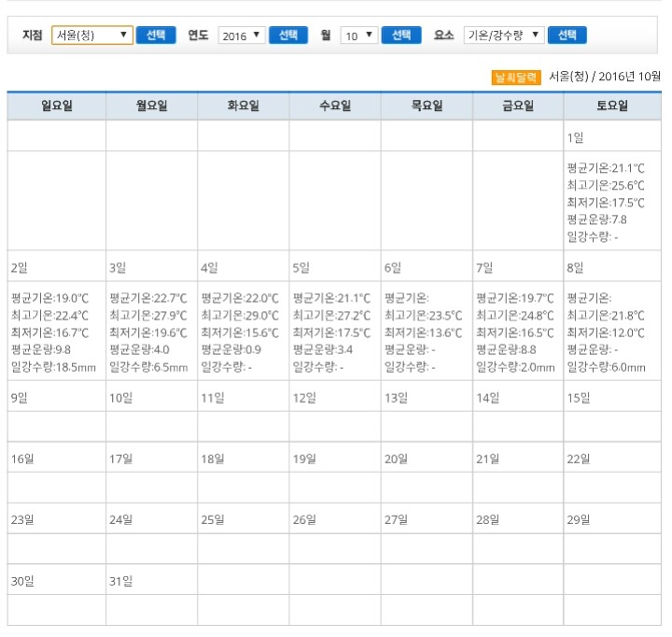672x637 pixels.
Task: Click 최고기온:29.0°C under 4일
Action: click(x=240, y=316)
